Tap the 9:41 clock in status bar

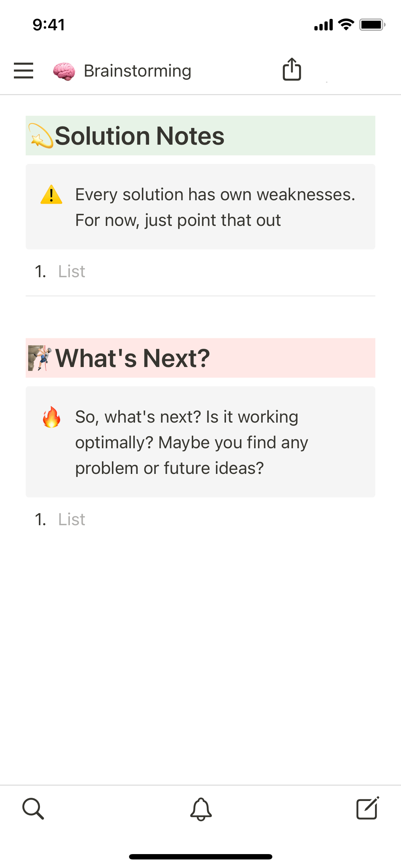[x=49, y=25]
